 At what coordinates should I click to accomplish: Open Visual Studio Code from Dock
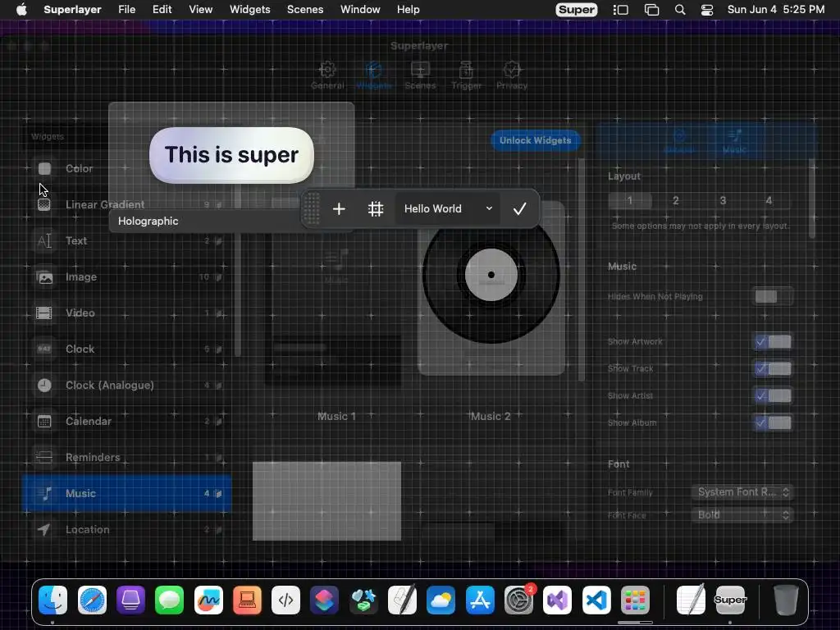tap(596, 600)
